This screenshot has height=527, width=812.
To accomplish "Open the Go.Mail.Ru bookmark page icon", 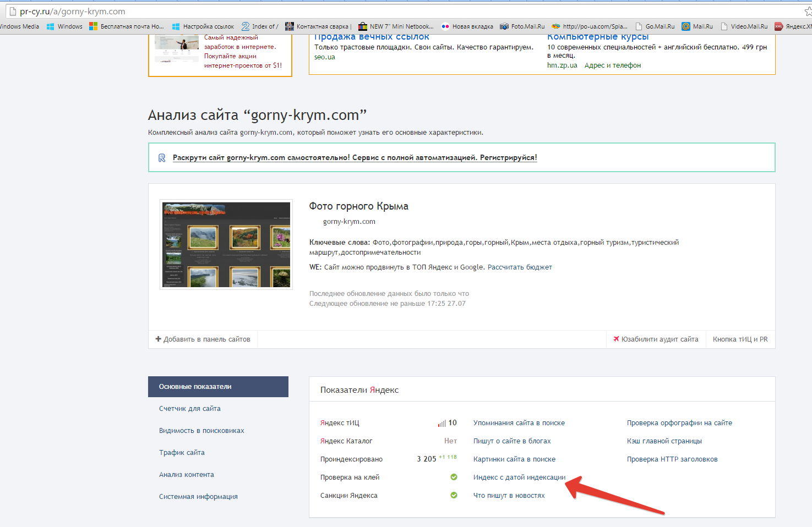I will [x=639, y=26].
